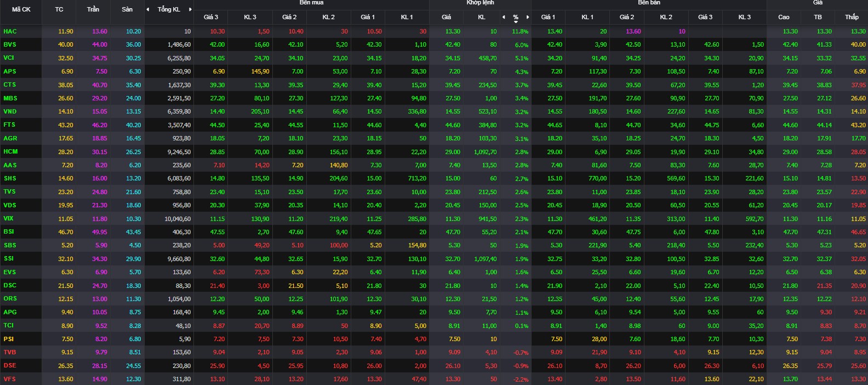Screen dimensions: 868x385
Task: Click buy volume 336,80 in VND row
Action: coord(417,111)
